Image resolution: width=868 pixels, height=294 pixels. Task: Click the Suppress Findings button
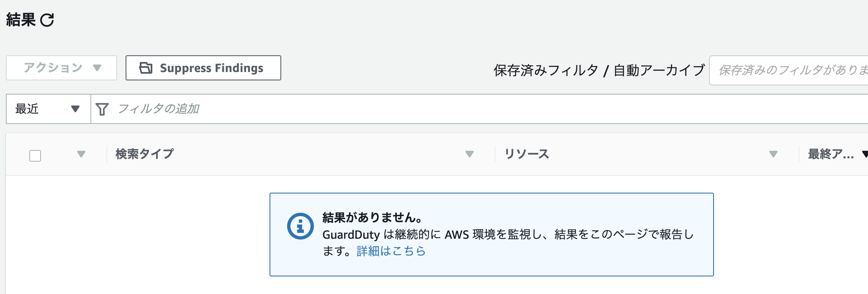pyautogui.click(x=203, y=68)
